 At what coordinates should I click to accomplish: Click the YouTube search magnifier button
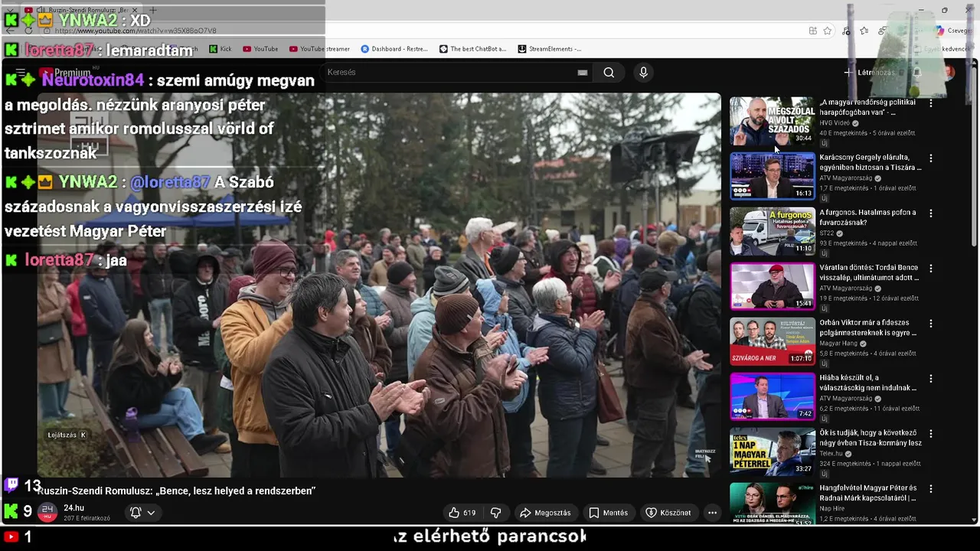pyautogui.click(x=609, y=73)
